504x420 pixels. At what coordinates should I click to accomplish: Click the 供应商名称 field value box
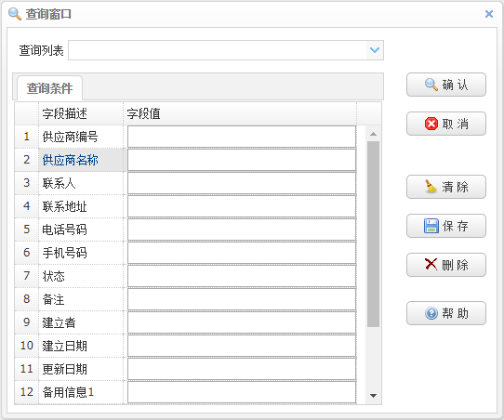click(x=242, y=160)
